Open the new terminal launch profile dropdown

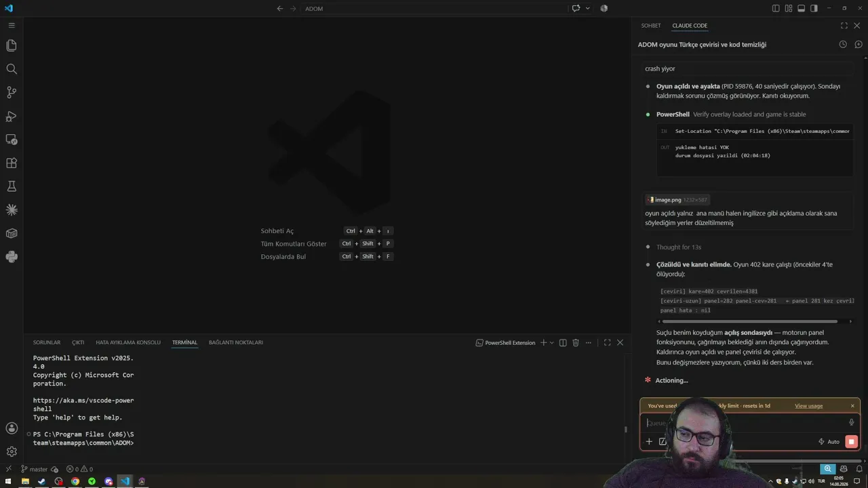pos(552,343)
